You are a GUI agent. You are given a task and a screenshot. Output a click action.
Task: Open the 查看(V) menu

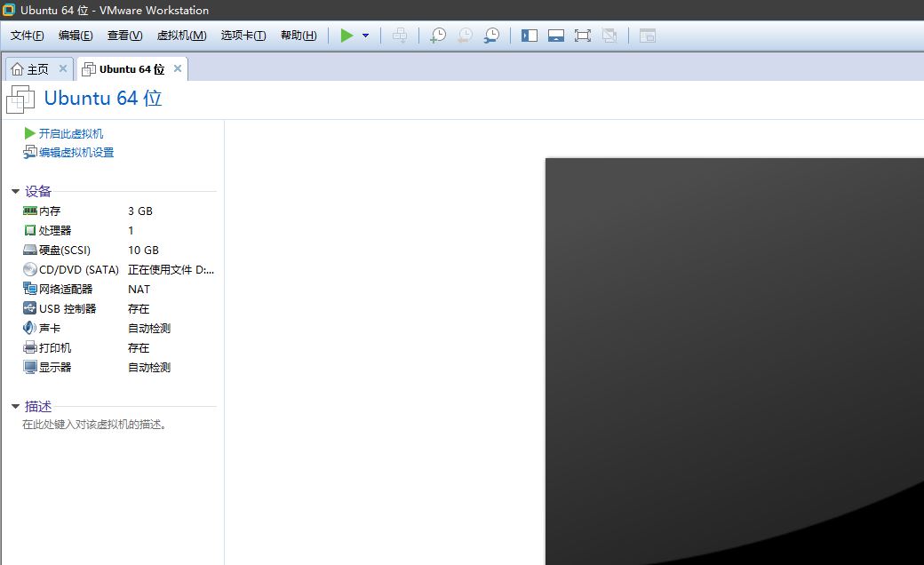pos(125,36)
